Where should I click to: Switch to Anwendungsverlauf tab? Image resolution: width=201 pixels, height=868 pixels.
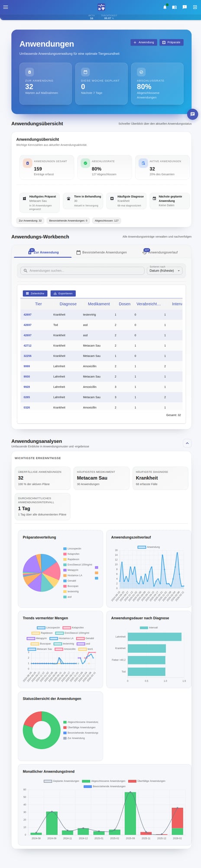[160, 252]
